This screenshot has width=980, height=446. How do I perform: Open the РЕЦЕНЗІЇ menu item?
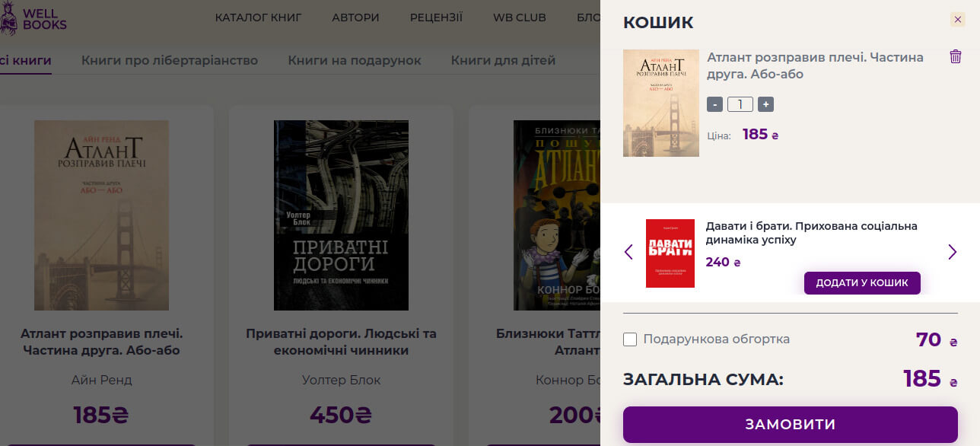click(x=436, y=18)
